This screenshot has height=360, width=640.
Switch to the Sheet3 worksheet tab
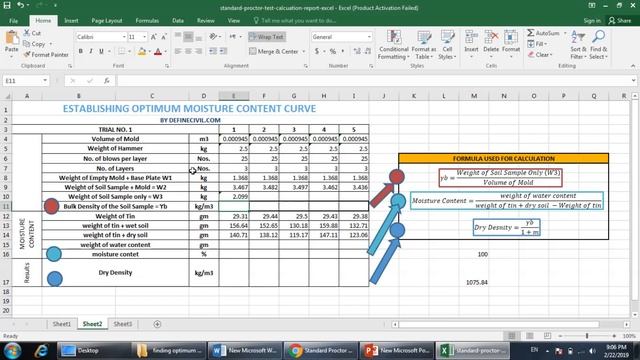click(x=122, y=324)
